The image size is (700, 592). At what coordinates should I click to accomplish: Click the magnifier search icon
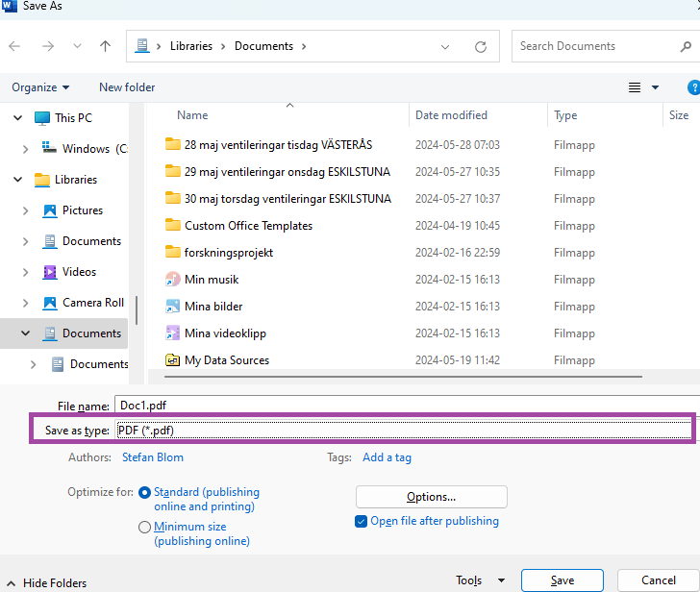[x=686, y=46]
